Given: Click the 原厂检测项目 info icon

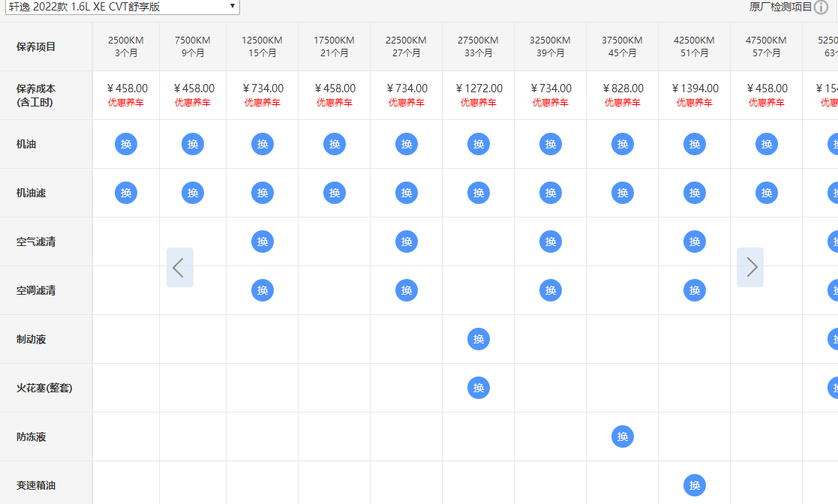Looking at the screenshot, I should (821, 7).
